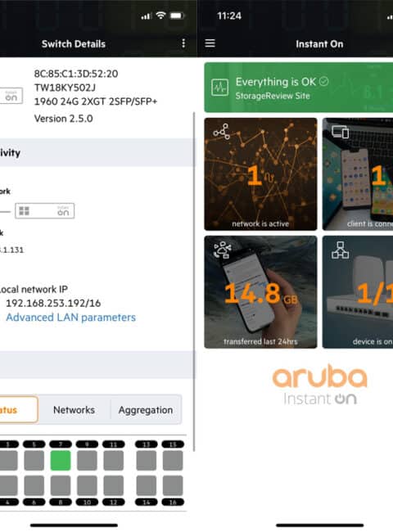Tap the serial number TW18KY502J
Viewport: 393px width, 532px height.
click(x=65, y=88)
